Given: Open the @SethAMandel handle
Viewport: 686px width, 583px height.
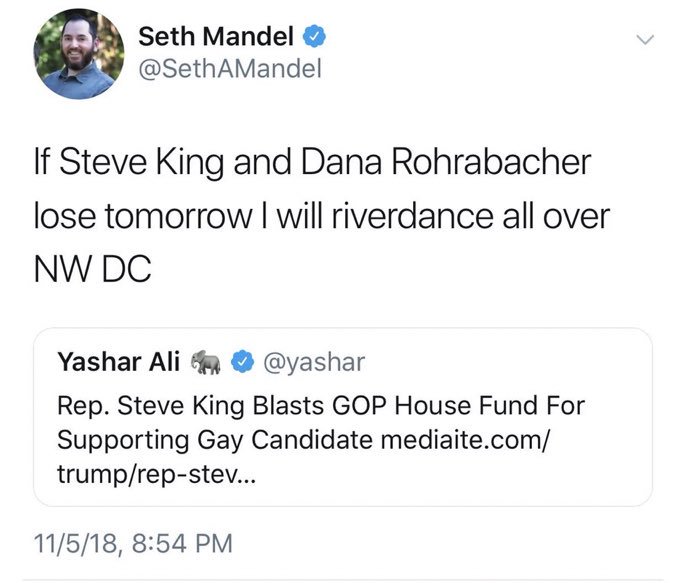Looking at the screenshot, I should (x=230, y=69).
